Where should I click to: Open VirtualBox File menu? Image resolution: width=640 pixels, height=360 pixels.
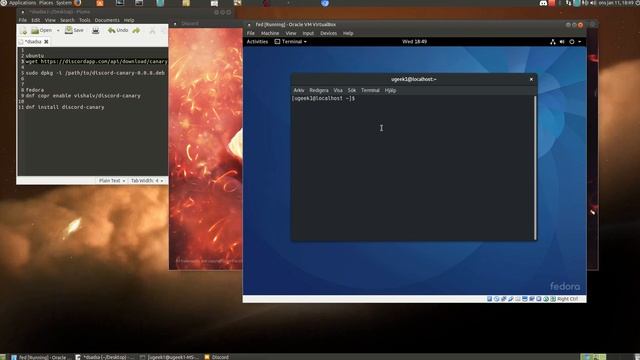(x=251, y=33)
